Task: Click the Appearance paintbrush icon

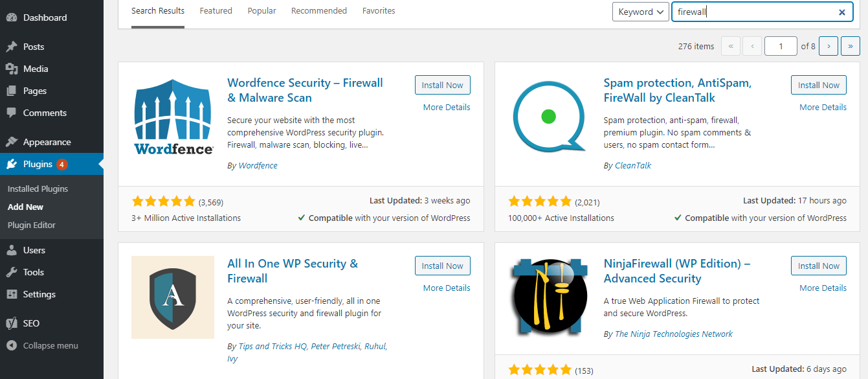Action: [12, 142]
